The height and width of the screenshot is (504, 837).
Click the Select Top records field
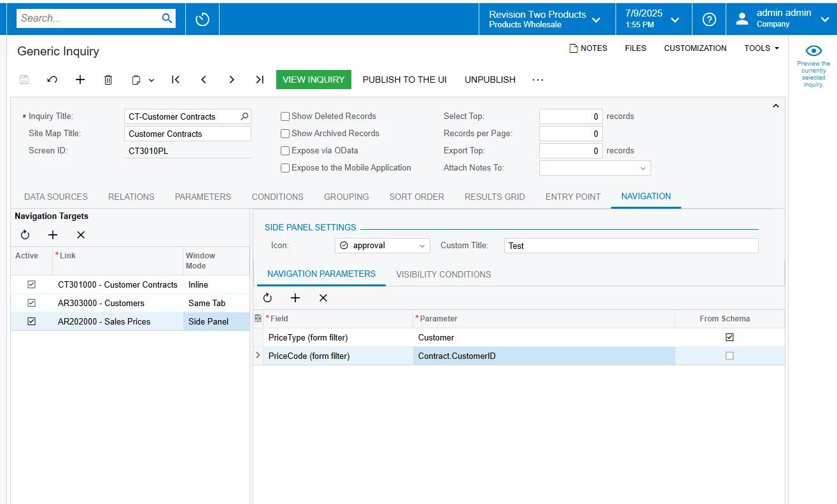coord(571,116)
